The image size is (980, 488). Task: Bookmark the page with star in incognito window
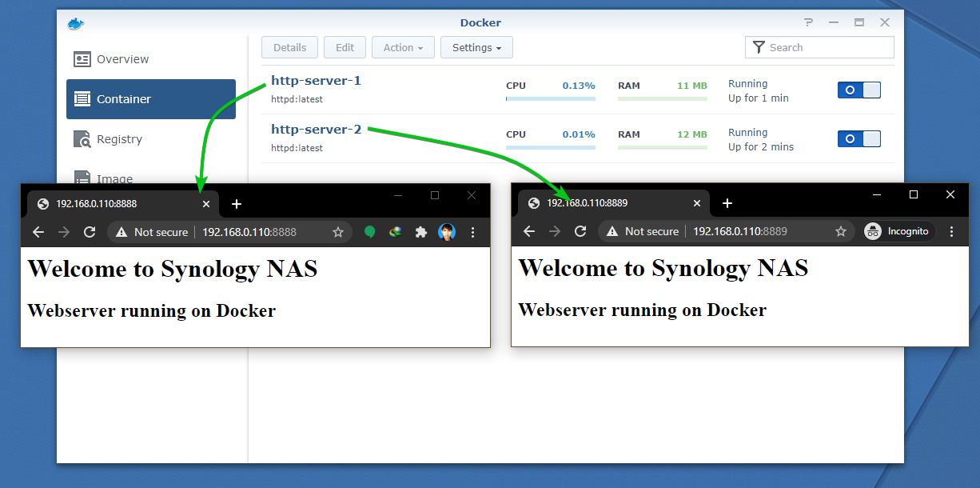841,231
